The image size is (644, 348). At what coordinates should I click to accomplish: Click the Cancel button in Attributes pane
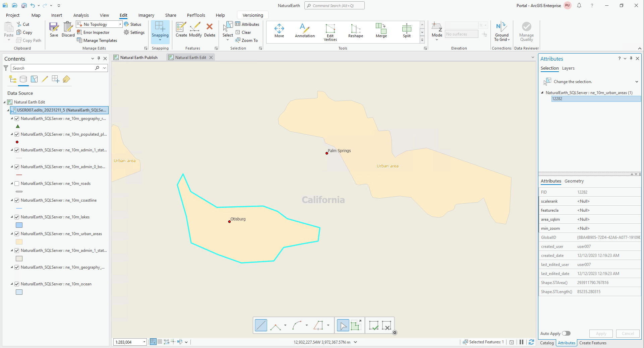[628, 334]
